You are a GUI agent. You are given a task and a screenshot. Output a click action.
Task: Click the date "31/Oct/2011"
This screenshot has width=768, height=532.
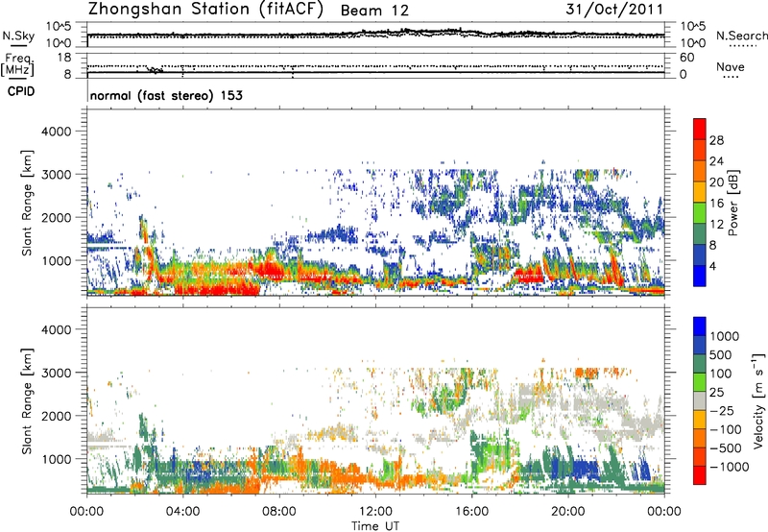click(614, 10)
